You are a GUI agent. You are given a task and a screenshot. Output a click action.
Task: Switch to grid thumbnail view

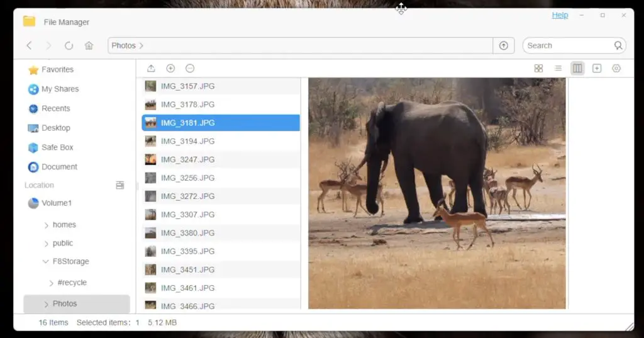[x=538, y=68]
